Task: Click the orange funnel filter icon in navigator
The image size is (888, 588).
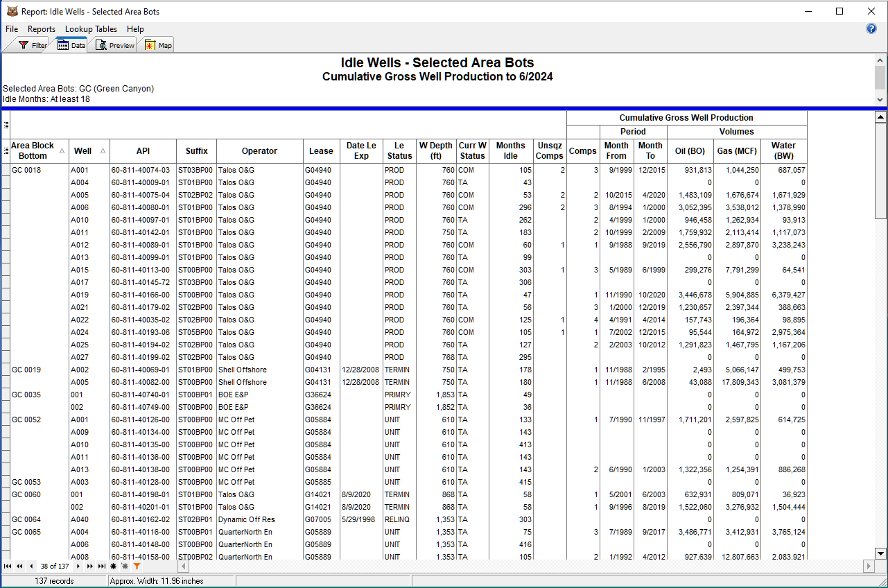Action: tap(137, 567)
